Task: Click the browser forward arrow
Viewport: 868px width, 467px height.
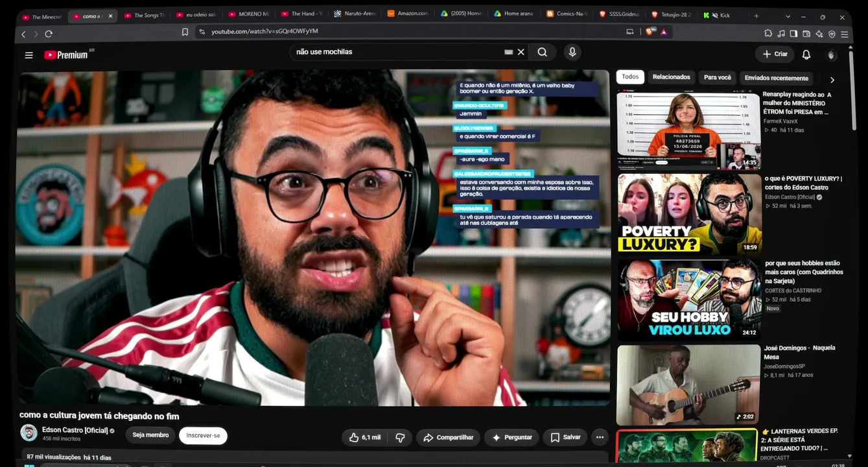Action: pos(36,34)
